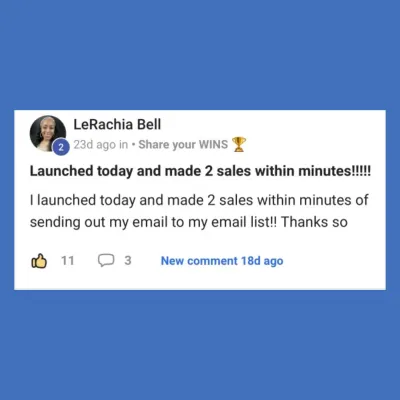Open the Share your WINS category
Screen dimensions: 400x400
(183, 144)
